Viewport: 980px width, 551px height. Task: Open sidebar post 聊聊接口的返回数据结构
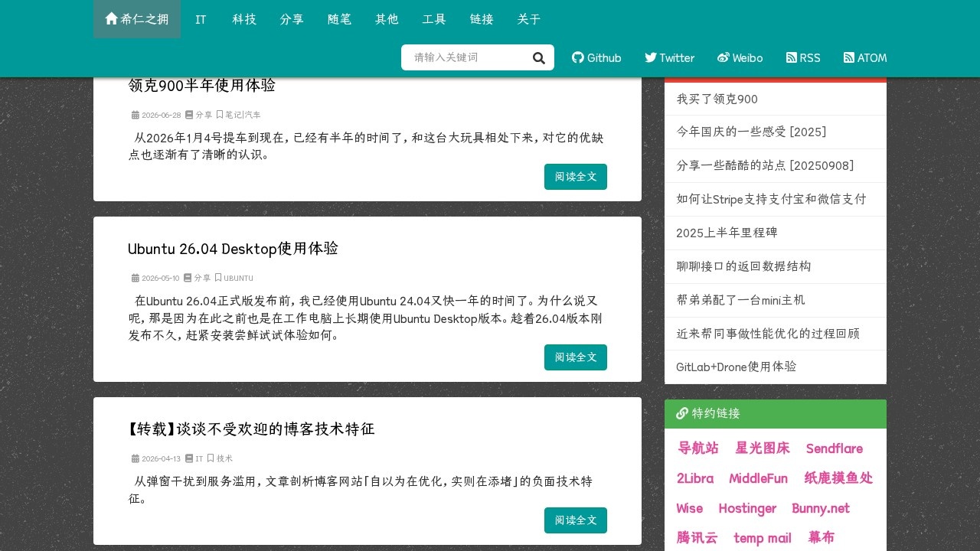743,266
